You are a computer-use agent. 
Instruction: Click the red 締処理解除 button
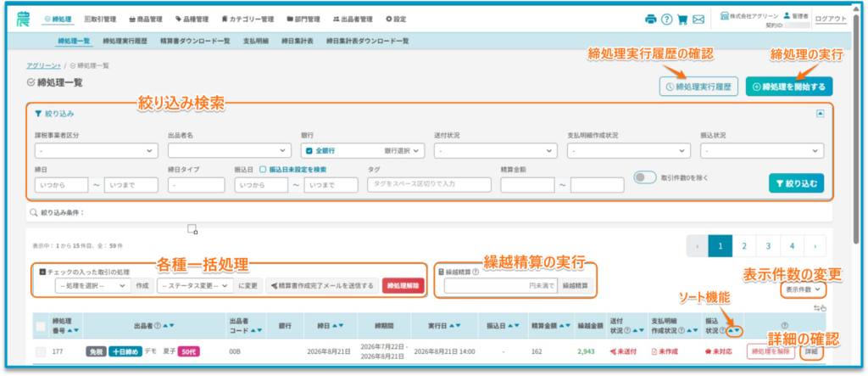[x=403, y=286]
